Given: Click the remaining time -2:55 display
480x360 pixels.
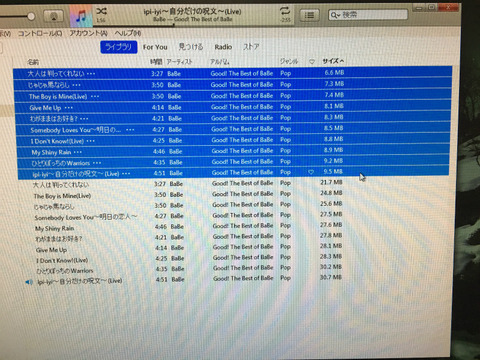Looking at the screenshot, I should (285, 20).
